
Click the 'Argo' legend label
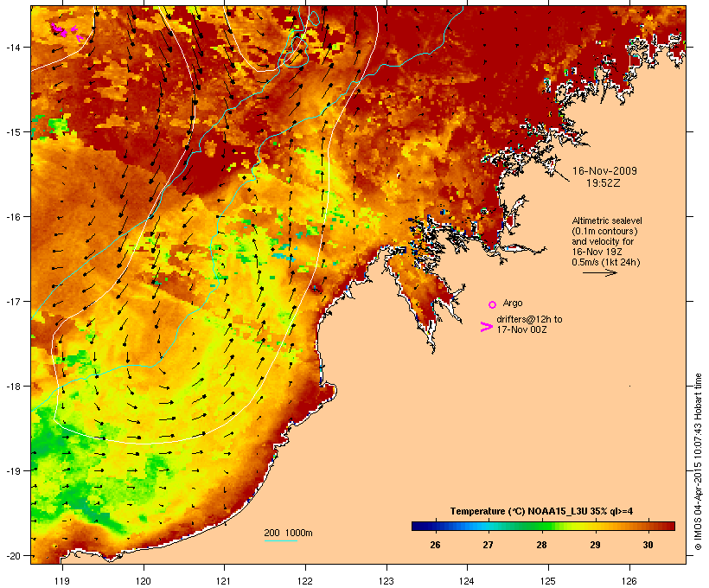click(x=513, y=303)
